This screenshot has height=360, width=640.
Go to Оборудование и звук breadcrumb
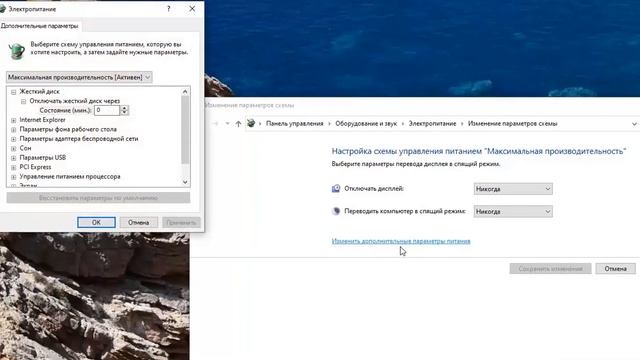(366, 124)
